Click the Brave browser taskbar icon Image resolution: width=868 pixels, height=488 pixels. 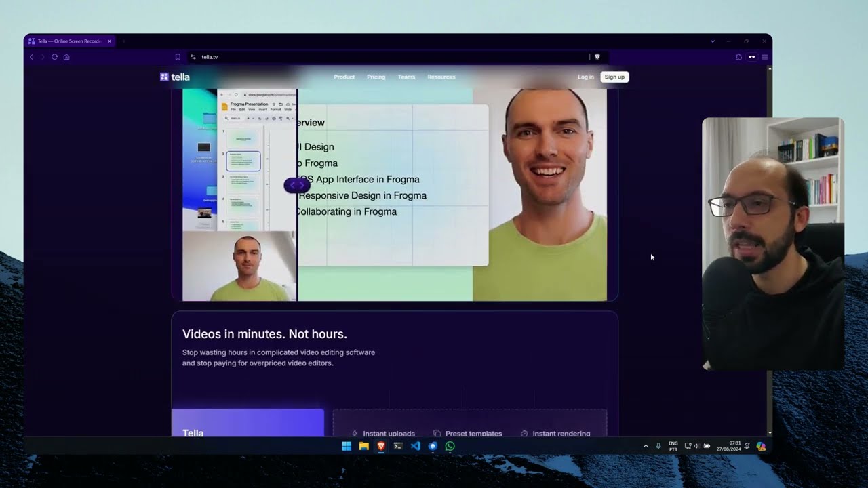pos(381,446)
